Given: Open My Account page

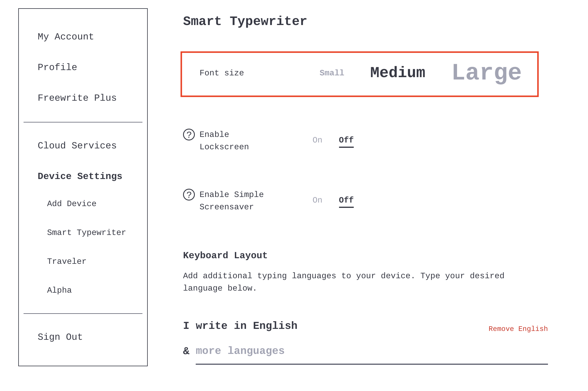Looking at the screenshot, I should pyautogui.click(x=66, y=37).
